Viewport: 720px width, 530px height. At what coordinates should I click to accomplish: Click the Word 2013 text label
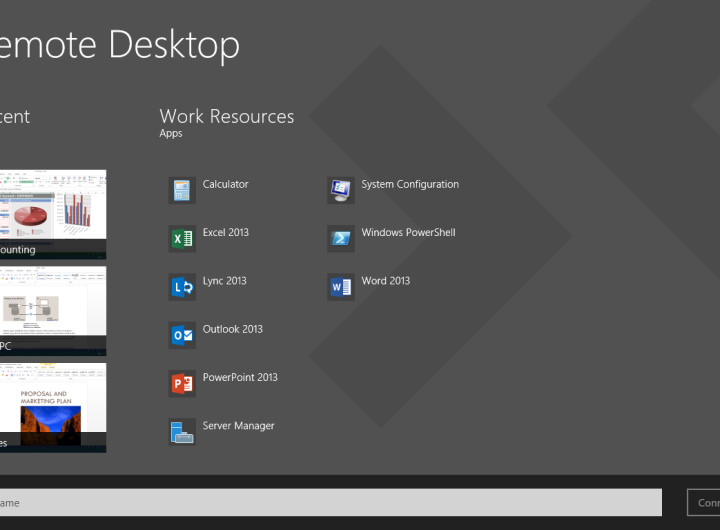coord(386,281)
